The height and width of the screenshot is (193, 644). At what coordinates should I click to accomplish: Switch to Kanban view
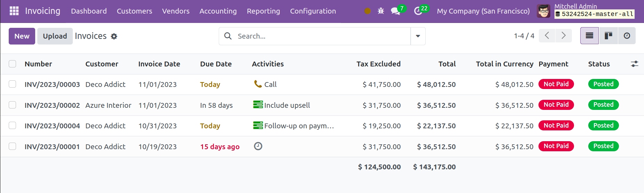608,36
